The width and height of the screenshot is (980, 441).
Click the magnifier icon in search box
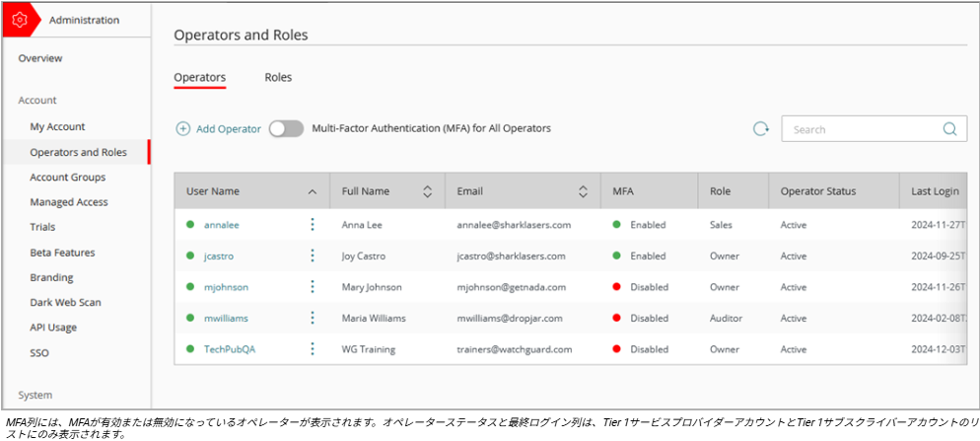coord(948,129)
